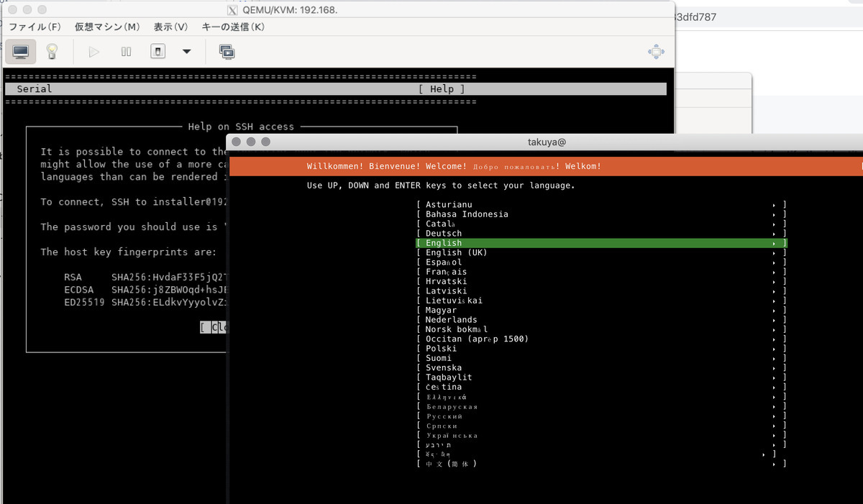Shut down the virtual machine power icon
The height and width of the screenshot is (504, 863).
click(x=158, y=52)
